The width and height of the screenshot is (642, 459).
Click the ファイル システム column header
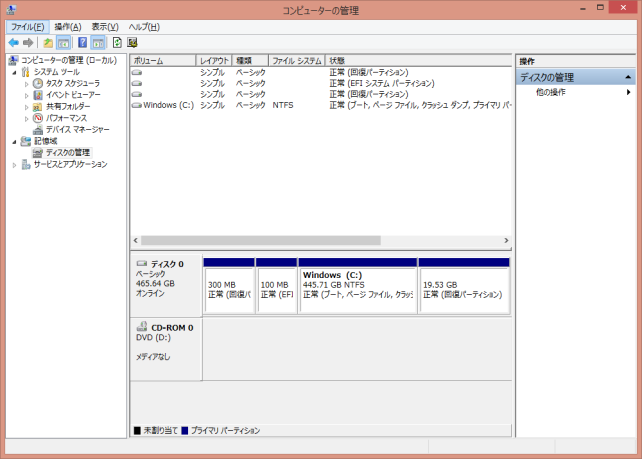tap(297, 61)
